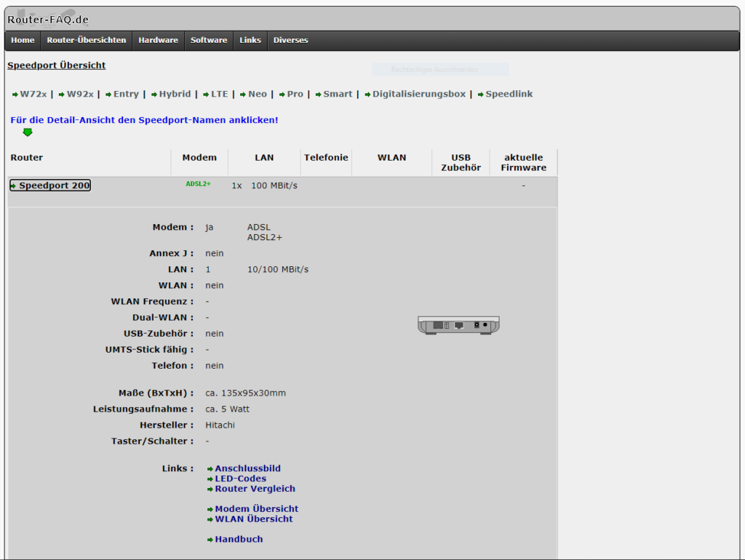Open the Home menu item
Image resolution: width=745 pixels, height=560 pixels.
[x=23, y=41]
